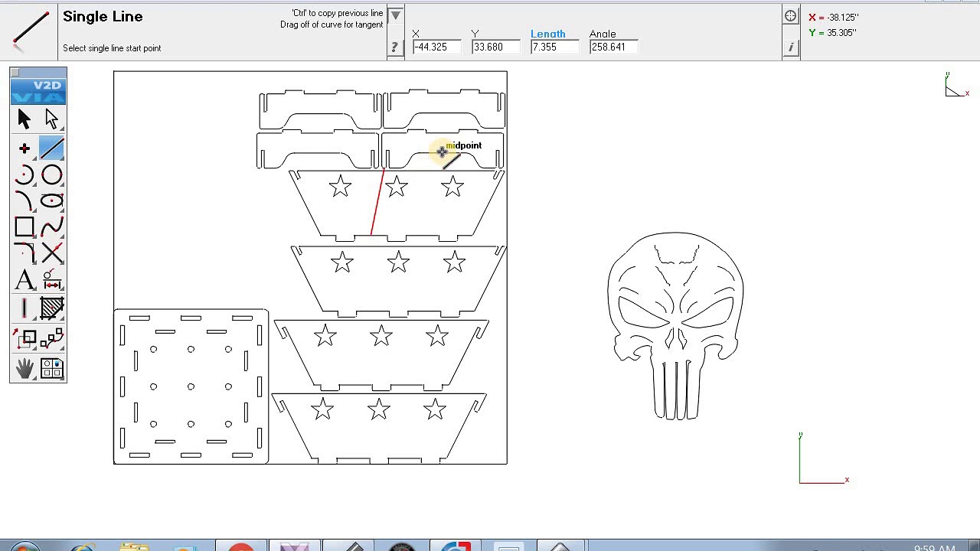The height and width of the screenshot is (551, 980).
Task: Choose the Point tool with the red plus
Action: [24, 148]
